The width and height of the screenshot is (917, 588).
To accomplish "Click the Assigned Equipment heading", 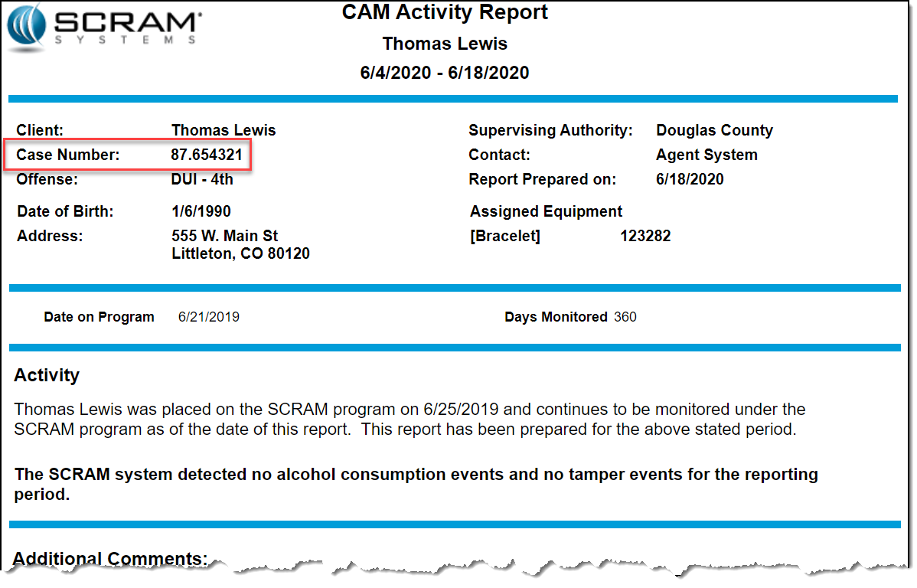I will click(546, 211).
